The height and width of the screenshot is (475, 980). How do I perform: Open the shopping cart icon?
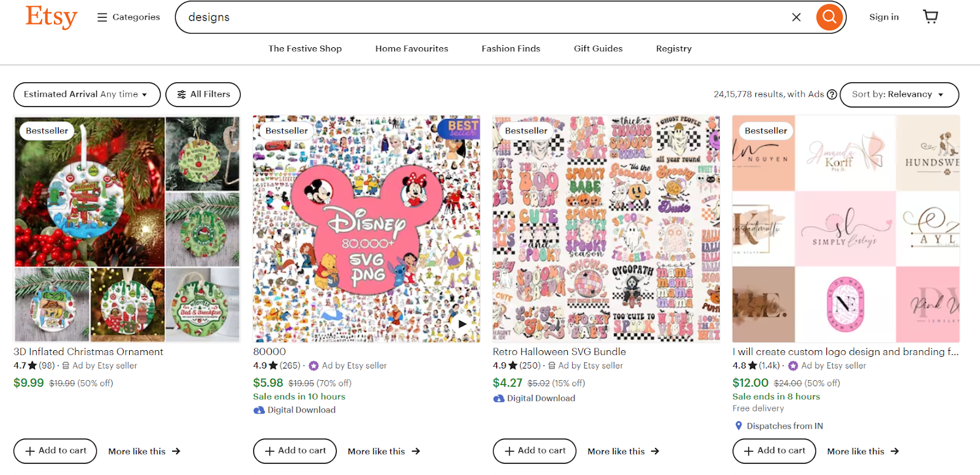(x=930, y=17)
